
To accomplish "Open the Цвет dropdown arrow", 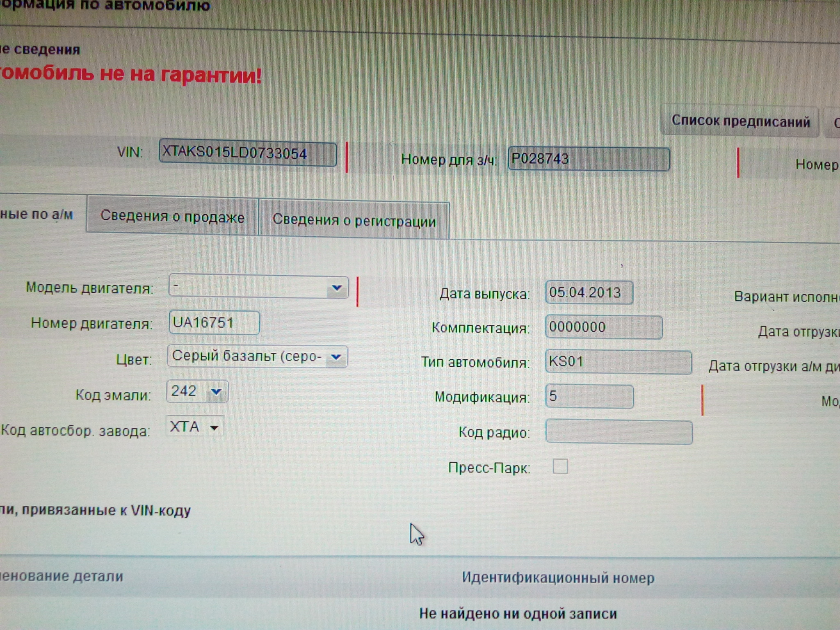I will (336, 357).
